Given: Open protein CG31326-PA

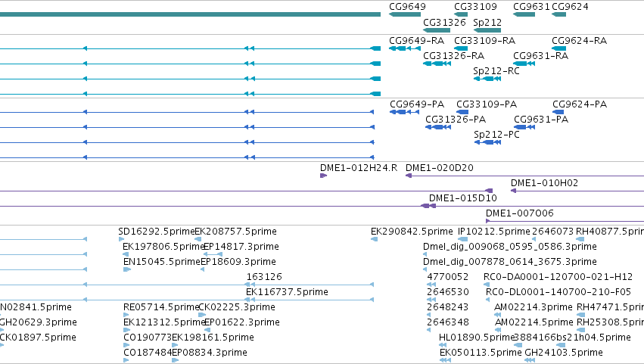Looking at the screenshot, I should click(x=456, y=120).
